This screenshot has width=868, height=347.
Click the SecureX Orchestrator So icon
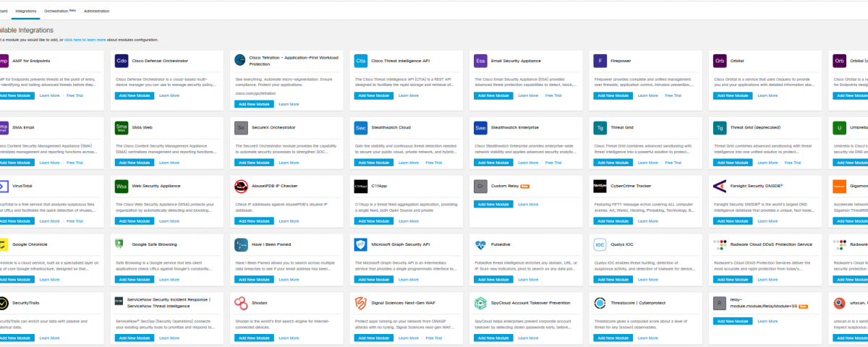(241, 127)
